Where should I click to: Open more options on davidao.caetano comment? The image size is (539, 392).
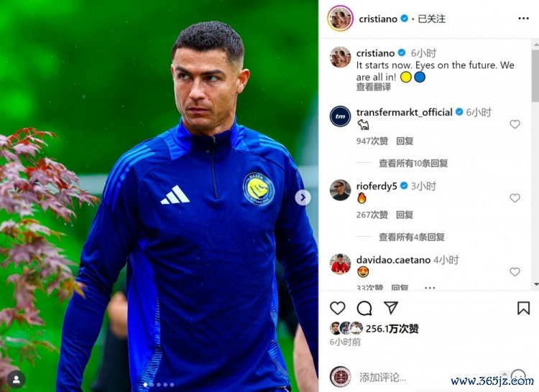coord(430,288)
